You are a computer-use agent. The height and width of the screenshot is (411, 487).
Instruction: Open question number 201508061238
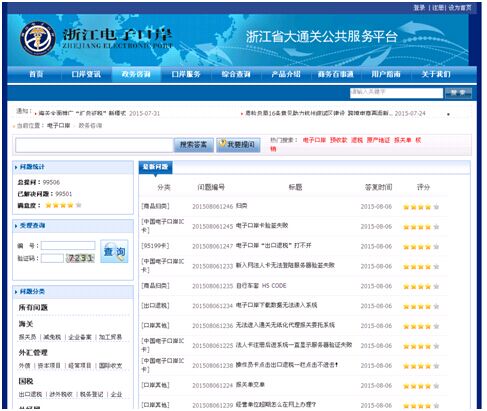[x=287, y=365]
